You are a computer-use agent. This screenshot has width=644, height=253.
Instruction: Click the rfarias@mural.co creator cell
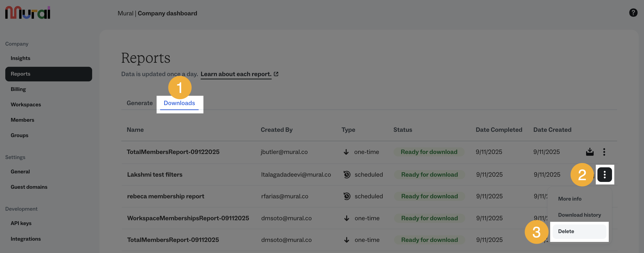pos(284,196)
